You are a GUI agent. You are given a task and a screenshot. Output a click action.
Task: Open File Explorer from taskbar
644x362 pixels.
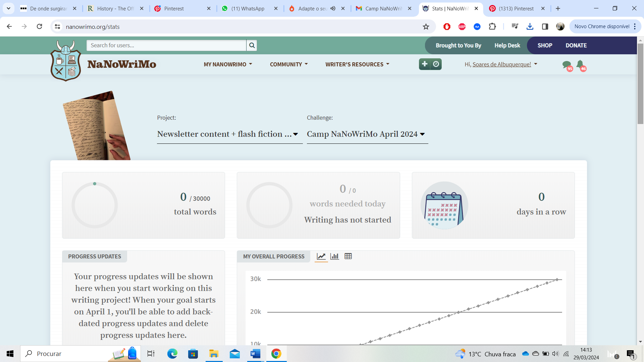[214, 354]
